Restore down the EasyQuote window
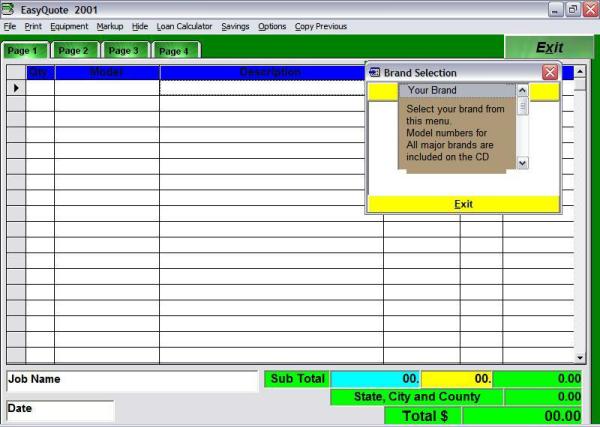Image resolution: width=600 pixels, height=427 pixels. pyautogui.click(x=573, y=10)
